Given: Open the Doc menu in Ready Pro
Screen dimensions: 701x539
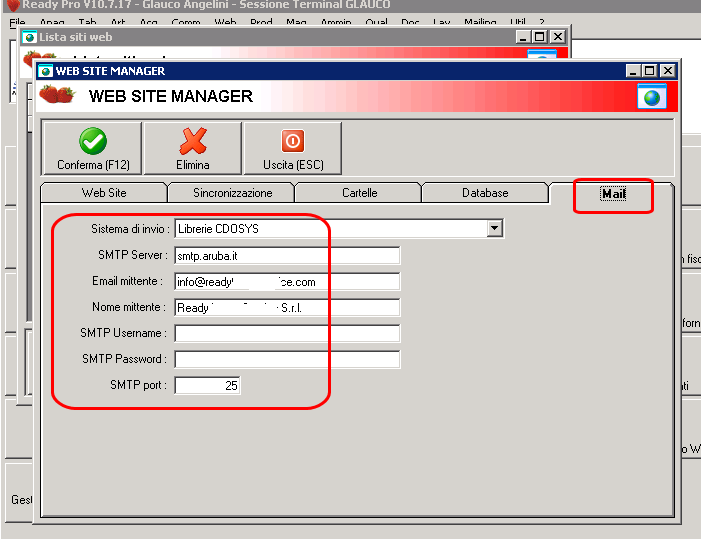Looking at the screenshot, I should (410, 22).
